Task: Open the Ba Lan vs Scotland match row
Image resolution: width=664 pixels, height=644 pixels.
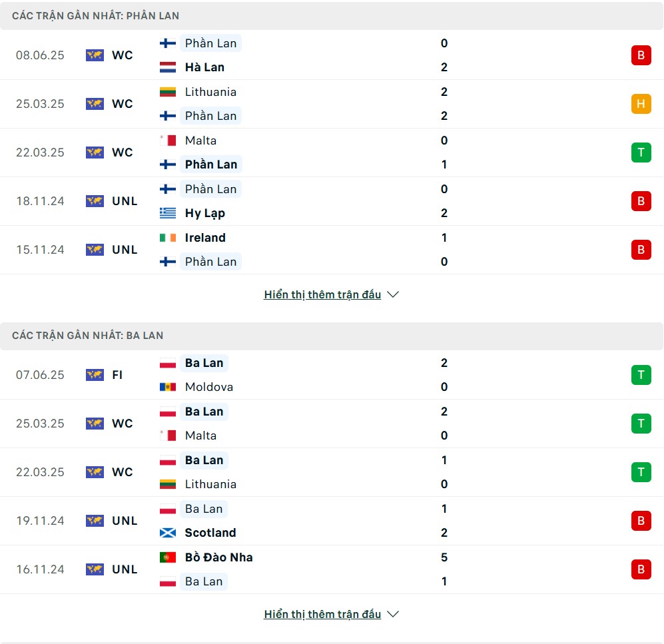Action: [332, 521]
